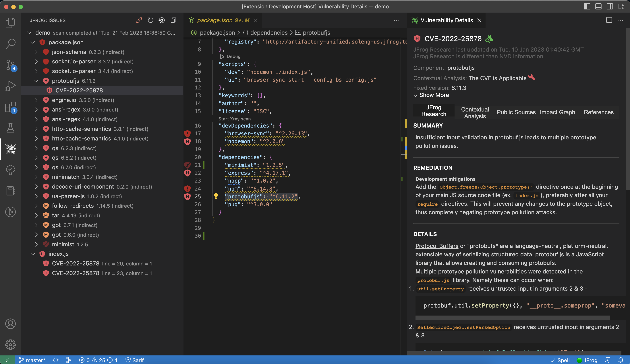Click horizontal scrollbar under setProperty code block
Screen dimensions: 630x364
(512, 318)
